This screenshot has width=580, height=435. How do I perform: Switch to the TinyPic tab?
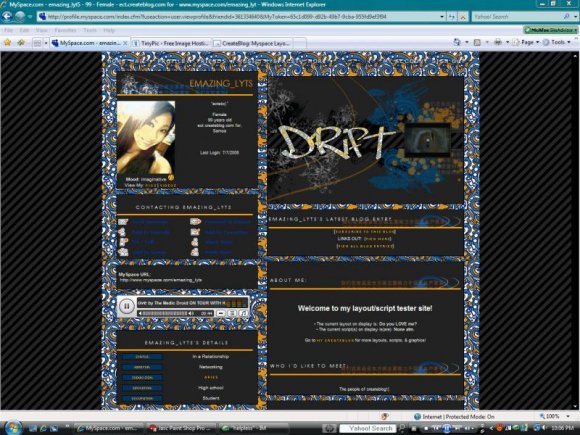172,43
